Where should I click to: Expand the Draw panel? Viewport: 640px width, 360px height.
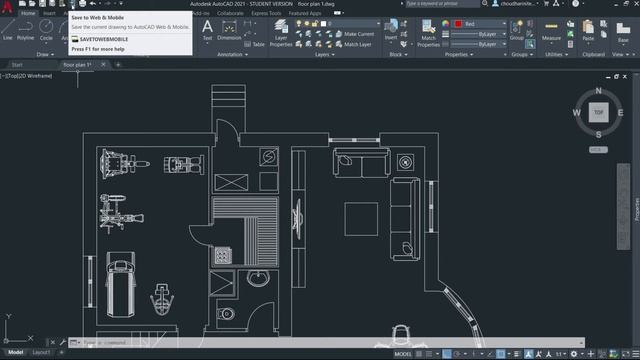(x=45, y=54)
